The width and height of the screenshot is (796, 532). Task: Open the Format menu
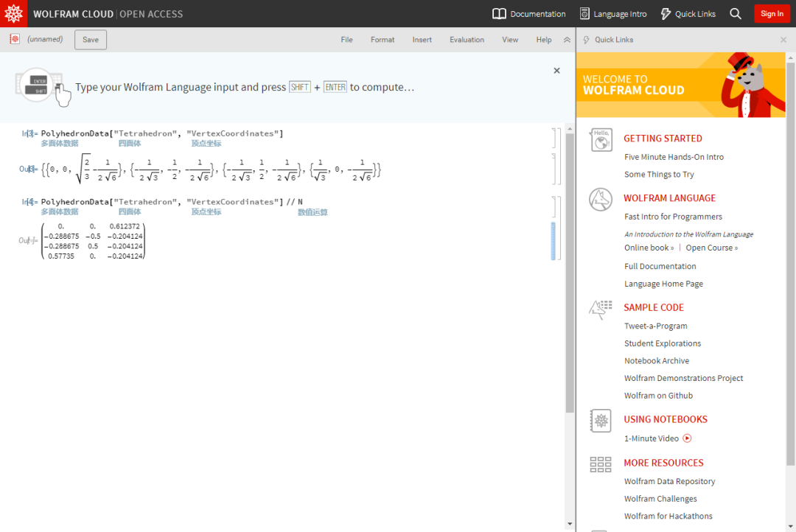pos(383,40)
